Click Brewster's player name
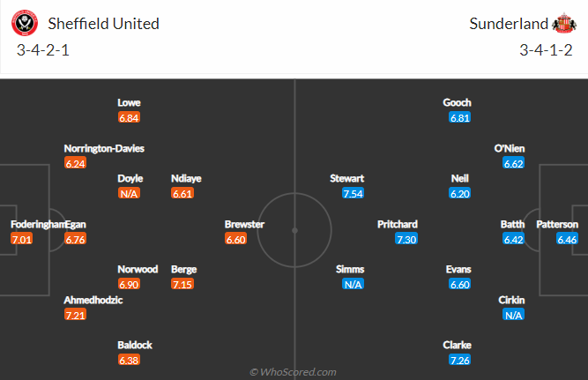The width and height of the screenshot is (588, 380). click(x=244, y=224)
